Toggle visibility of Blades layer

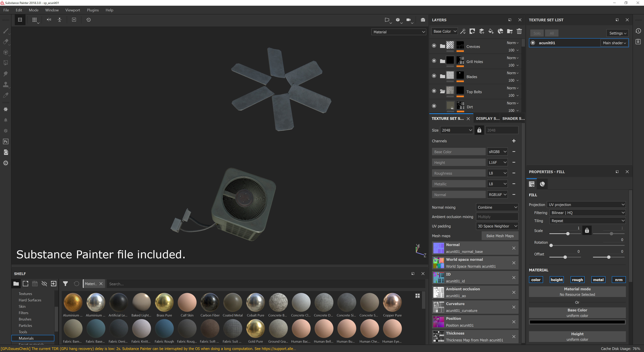434,76
